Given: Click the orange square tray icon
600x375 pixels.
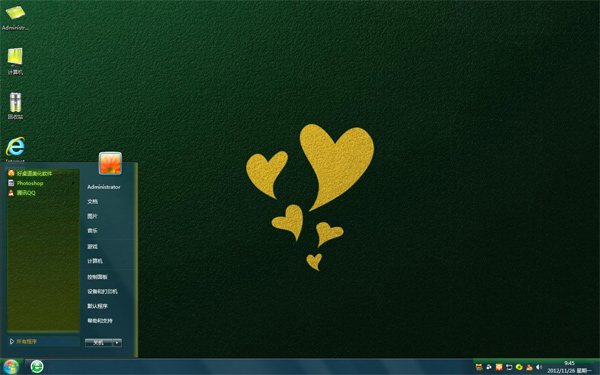Looking at the screenshot, I should (499, 367).
